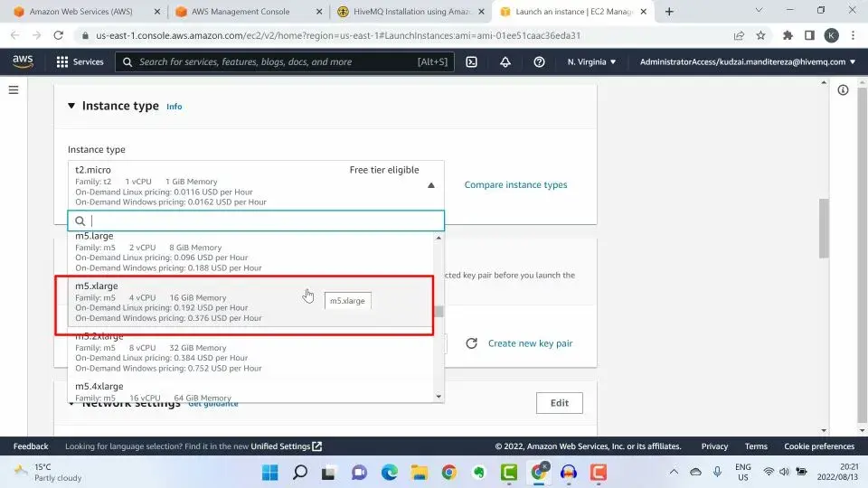Open the Services grid menu
The height and width of the screenshot is (488, 868).
62,62
